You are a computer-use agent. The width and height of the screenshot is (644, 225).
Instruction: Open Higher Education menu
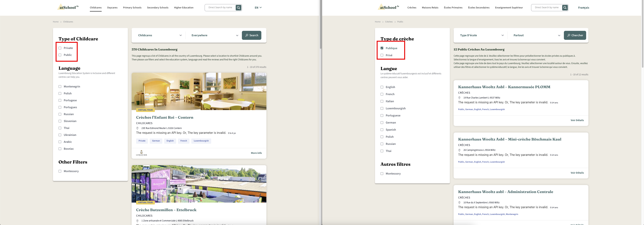[184, 7]
